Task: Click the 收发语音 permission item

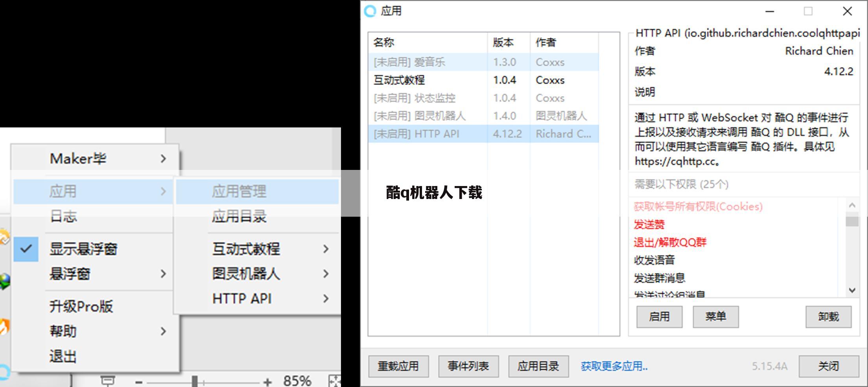Action: [x=654, y=260]
